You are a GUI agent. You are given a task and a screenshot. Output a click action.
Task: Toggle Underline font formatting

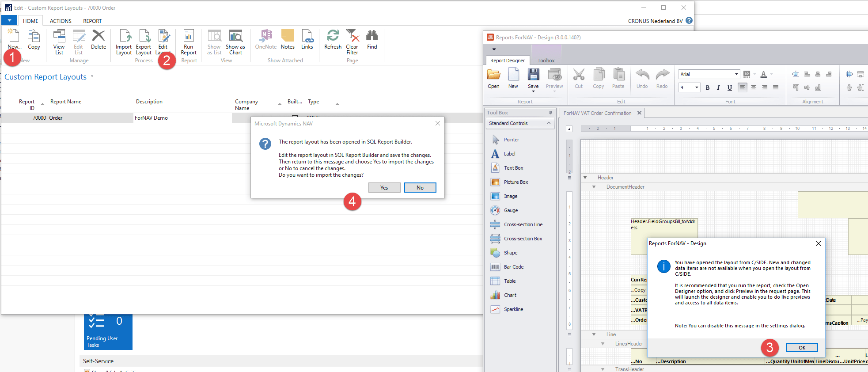click(729, 87)
